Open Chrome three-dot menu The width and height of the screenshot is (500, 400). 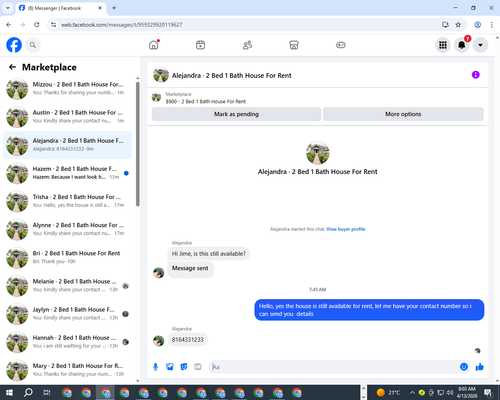coord(492,25)
